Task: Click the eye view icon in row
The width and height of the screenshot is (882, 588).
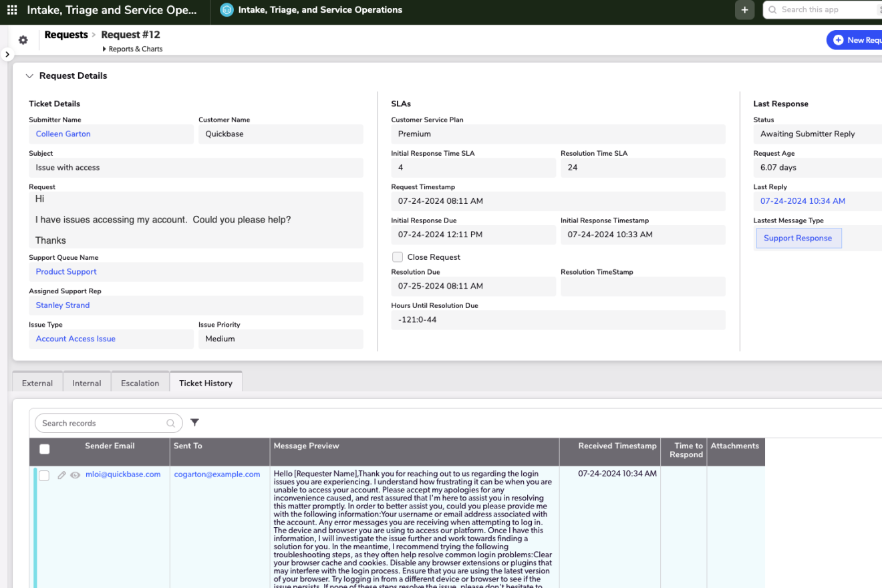Action: pos(76,475)
